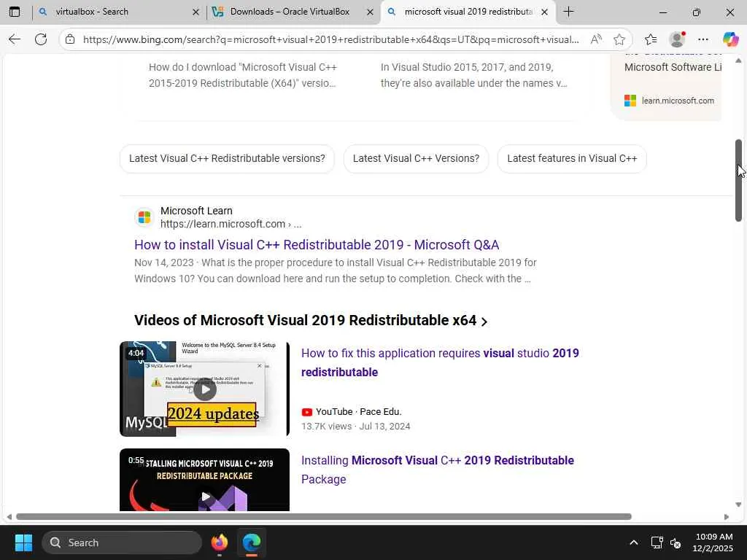Viewport: 747px width, 560px height.
Task: Click the scroll down arrow of vertical scrollbar
Action: pos(738,505)
